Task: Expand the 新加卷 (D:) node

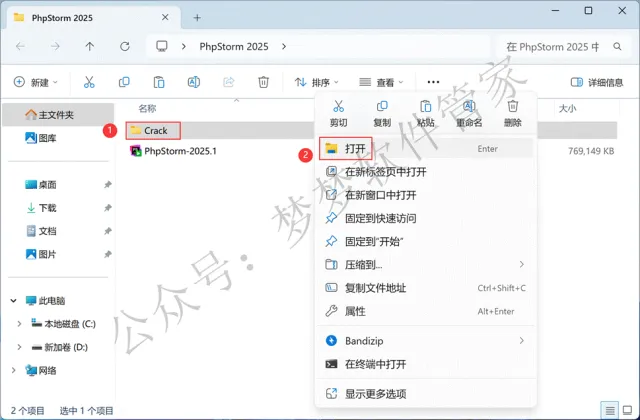Action: (x=19, y=347)
